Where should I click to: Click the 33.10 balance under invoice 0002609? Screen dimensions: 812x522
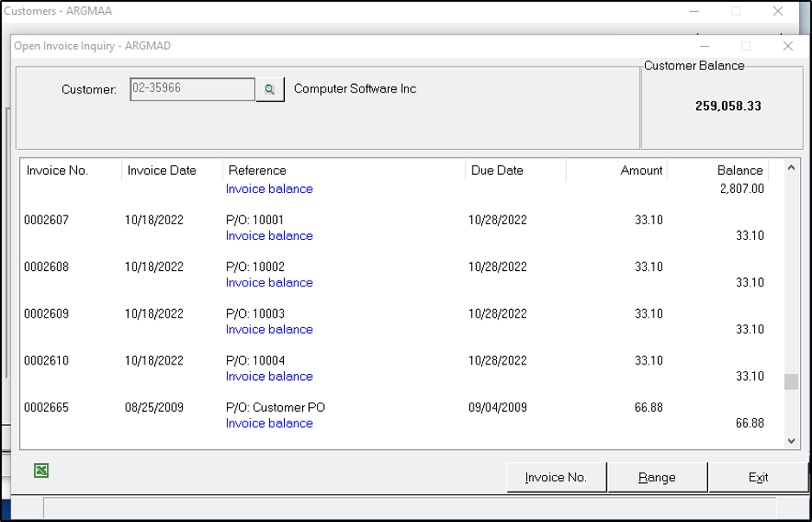[750, 329]
